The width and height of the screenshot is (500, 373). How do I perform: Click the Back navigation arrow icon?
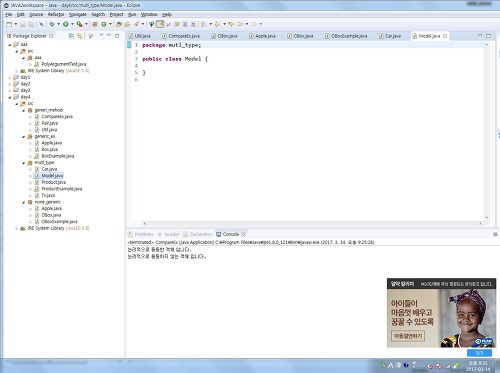tap(240, 24)
